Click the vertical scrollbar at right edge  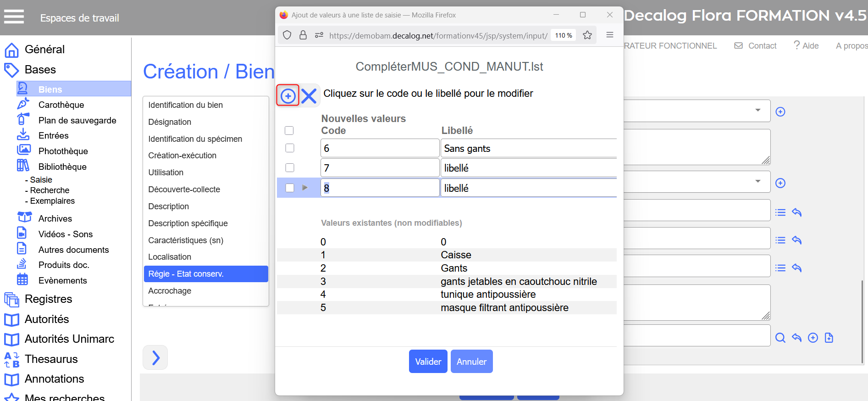862,321
